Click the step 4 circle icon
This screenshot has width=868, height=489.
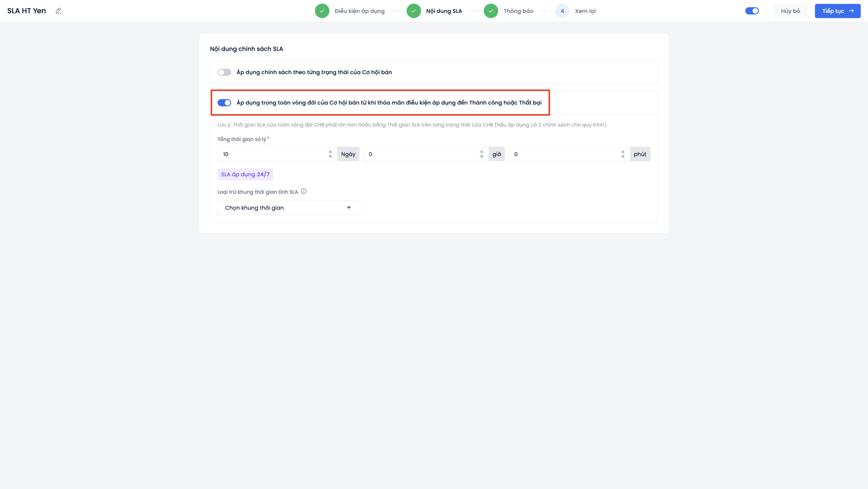coord(562,11)
